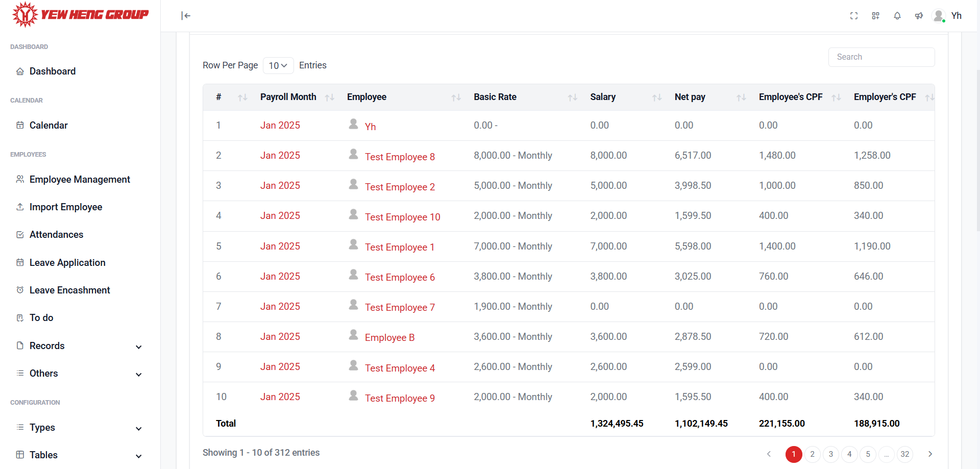This screenshot has height=469, width=980.
Task: Open Test Employee 10 profile link
Action: pos(402,217)
